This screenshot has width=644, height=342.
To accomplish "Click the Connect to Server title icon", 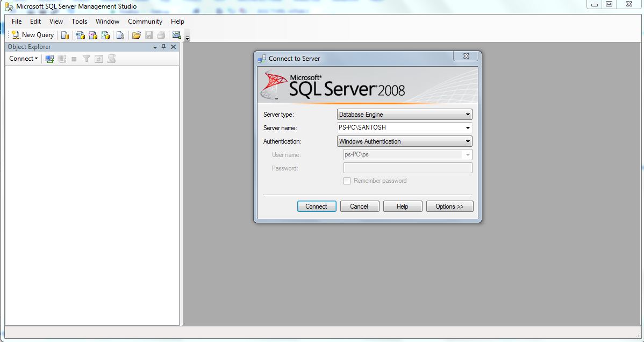I will 262,59.
